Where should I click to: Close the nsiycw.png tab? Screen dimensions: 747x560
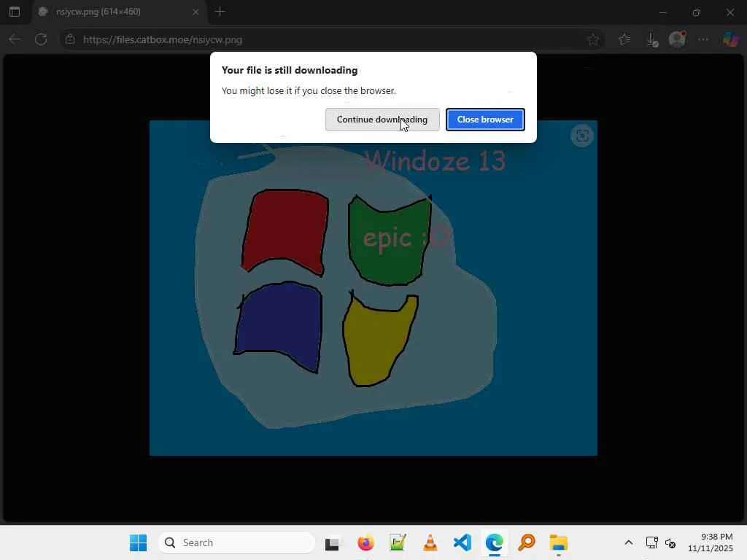196,12
